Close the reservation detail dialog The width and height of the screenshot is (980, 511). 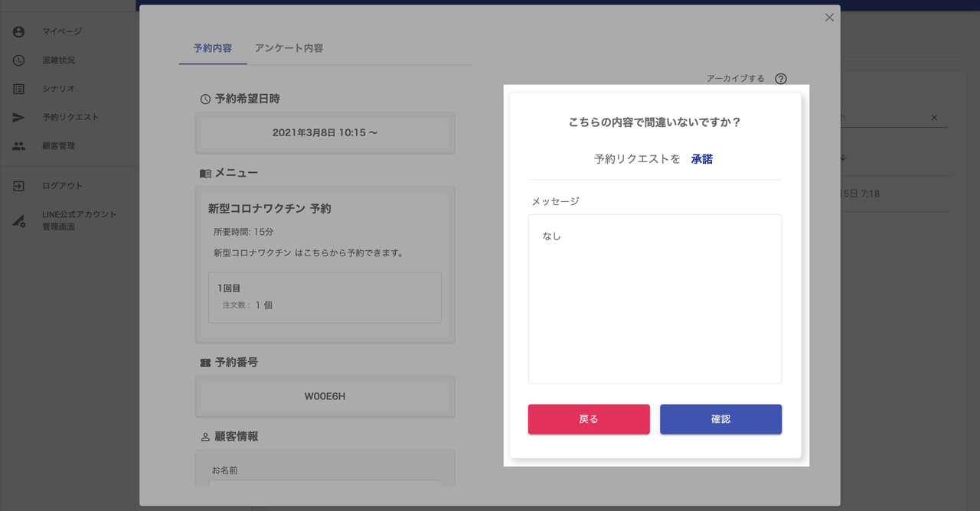(829, 18)
